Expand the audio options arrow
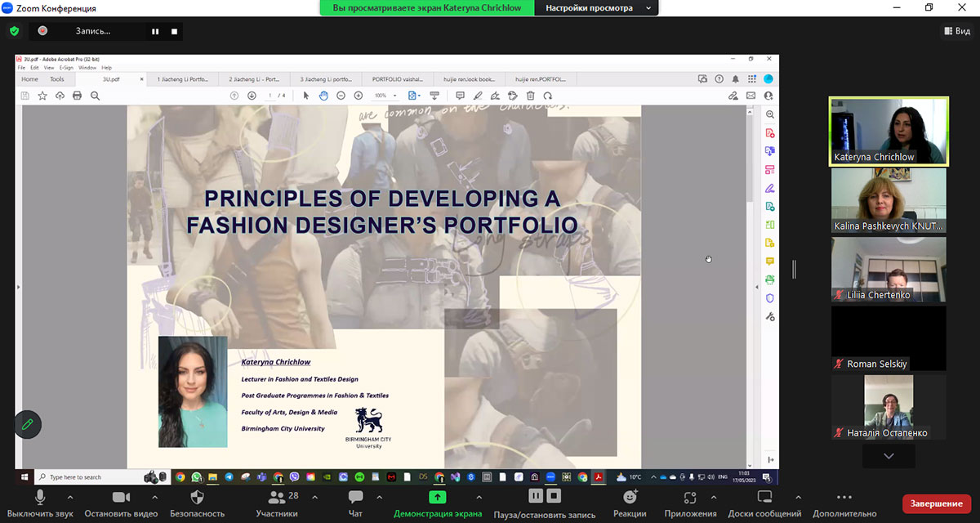This screenshot has width=980, height=523. coord(69,497)
